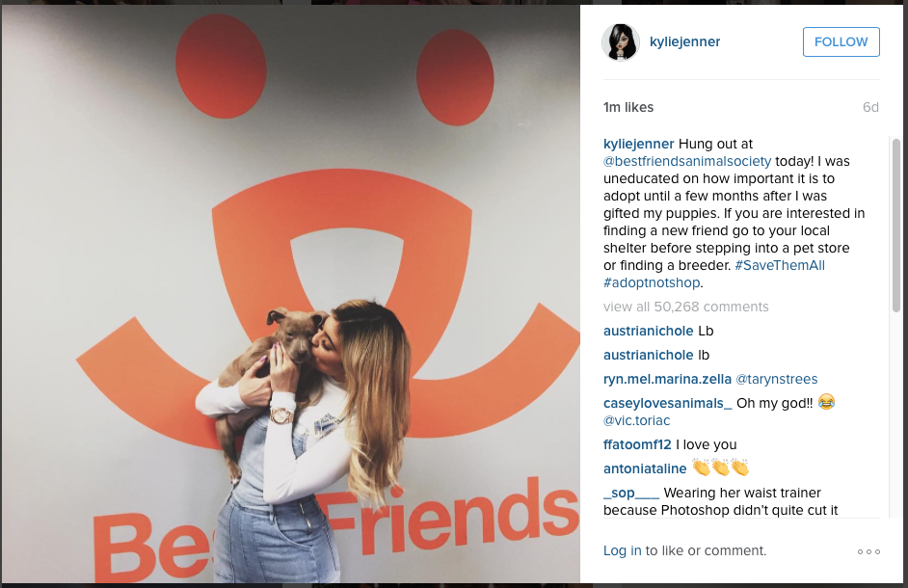The height and width of the screenshot is (588, 908).
Task: Open the @tarynstrees mention
Action: [777, 379]
